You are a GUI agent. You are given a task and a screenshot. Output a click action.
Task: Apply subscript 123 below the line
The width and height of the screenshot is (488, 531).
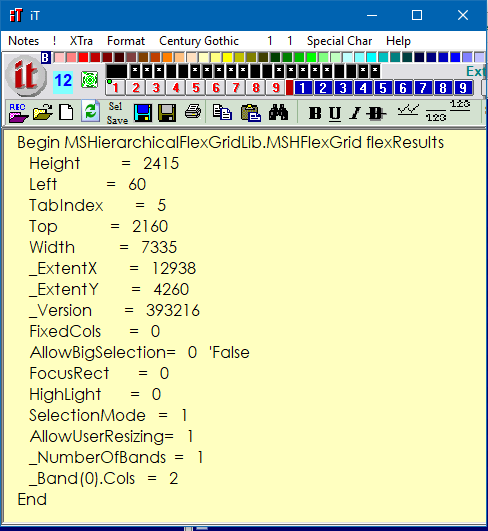[x=436, y=116]
